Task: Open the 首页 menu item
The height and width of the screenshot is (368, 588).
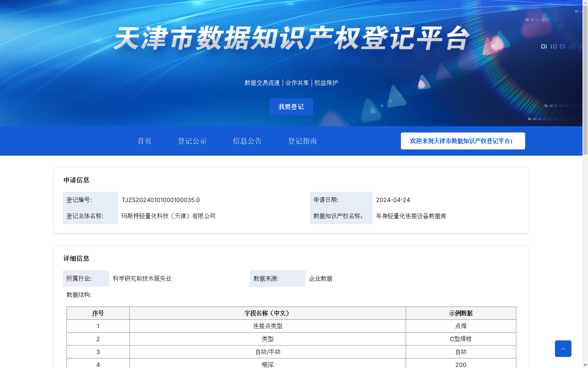Action: [144, 141]
